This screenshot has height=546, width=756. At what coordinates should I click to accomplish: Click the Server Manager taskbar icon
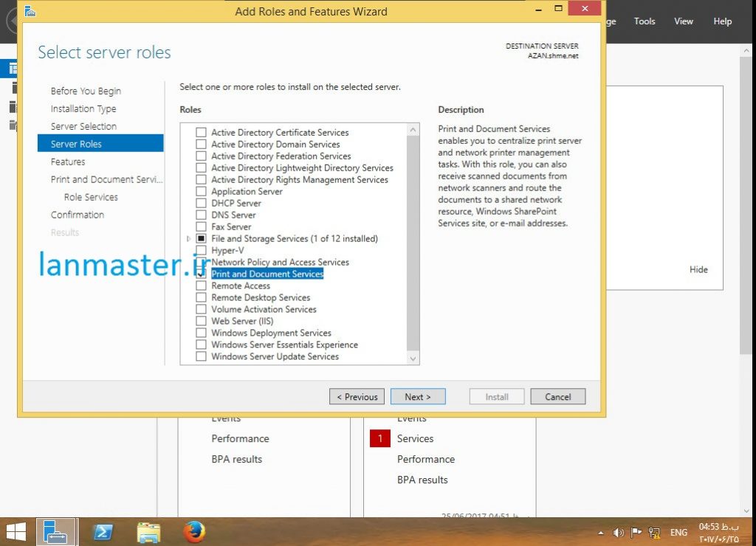(x=56, y=531)
